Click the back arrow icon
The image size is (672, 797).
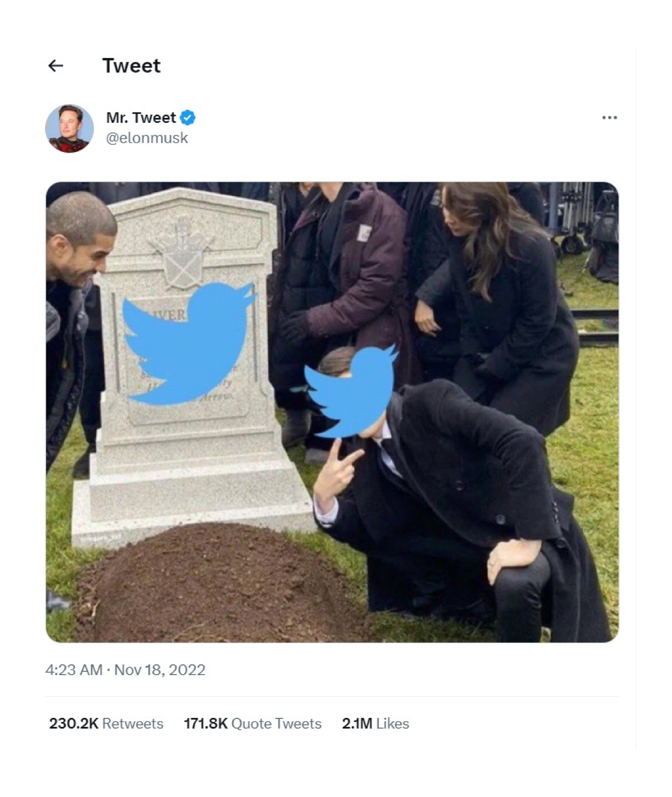56,66
